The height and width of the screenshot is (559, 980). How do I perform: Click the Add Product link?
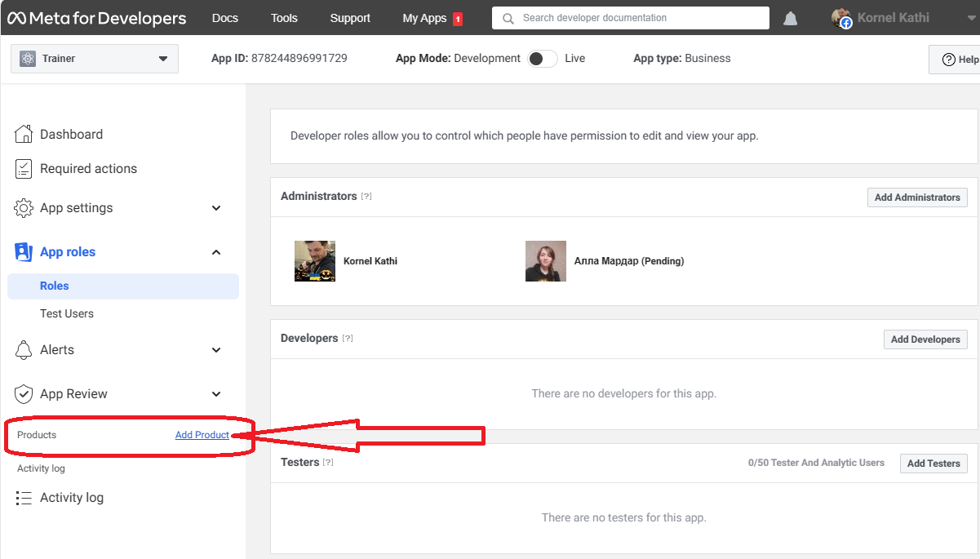pos(202,435)
